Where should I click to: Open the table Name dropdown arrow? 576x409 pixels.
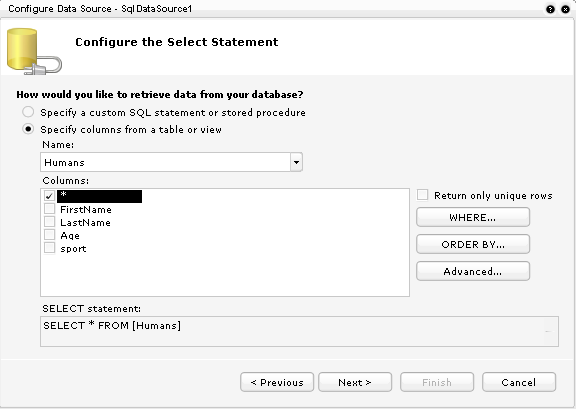click(296, 162)
